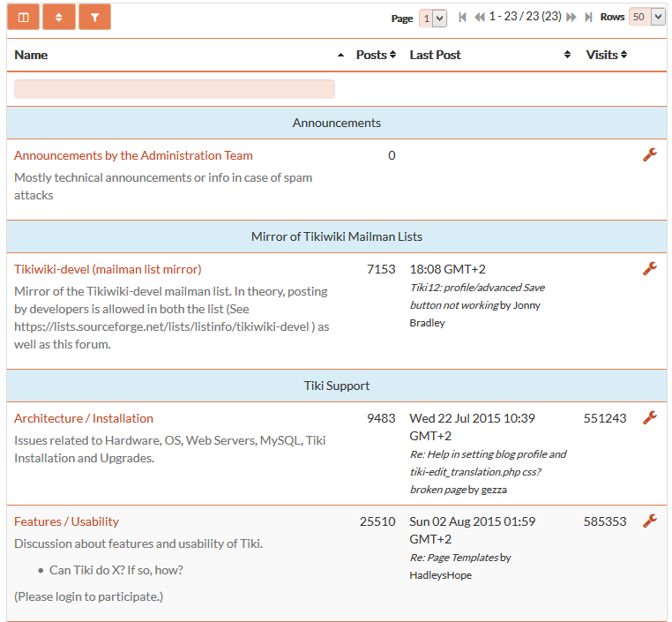Sort by Last Post column header
This screenshot has height=622, width=672.
(435, 55)
